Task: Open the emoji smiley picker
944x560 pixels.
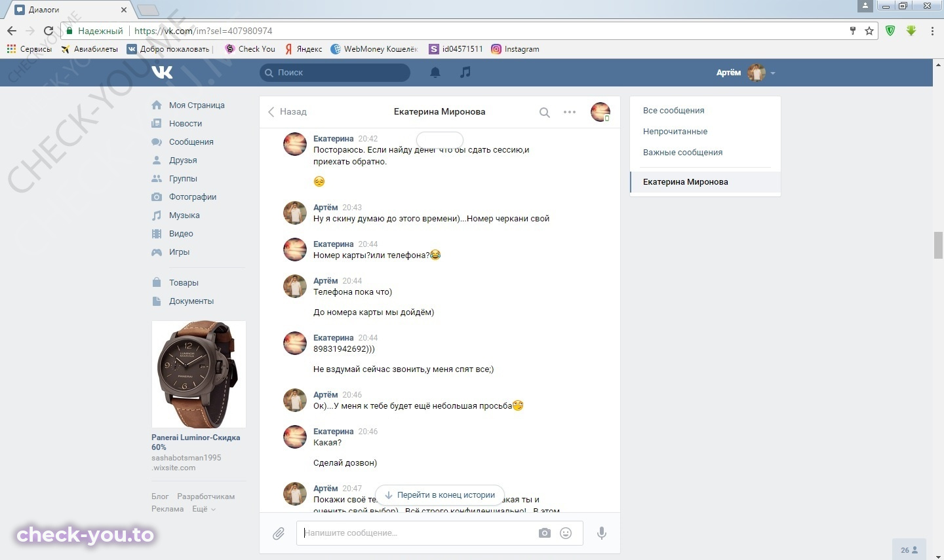Action: click(566, 533)
